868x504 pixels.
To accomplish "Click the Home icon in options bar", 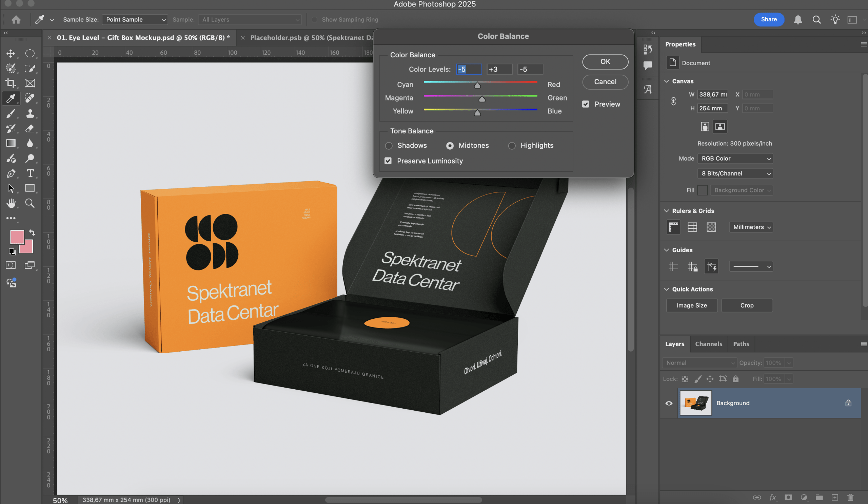I will coord(16,20).
